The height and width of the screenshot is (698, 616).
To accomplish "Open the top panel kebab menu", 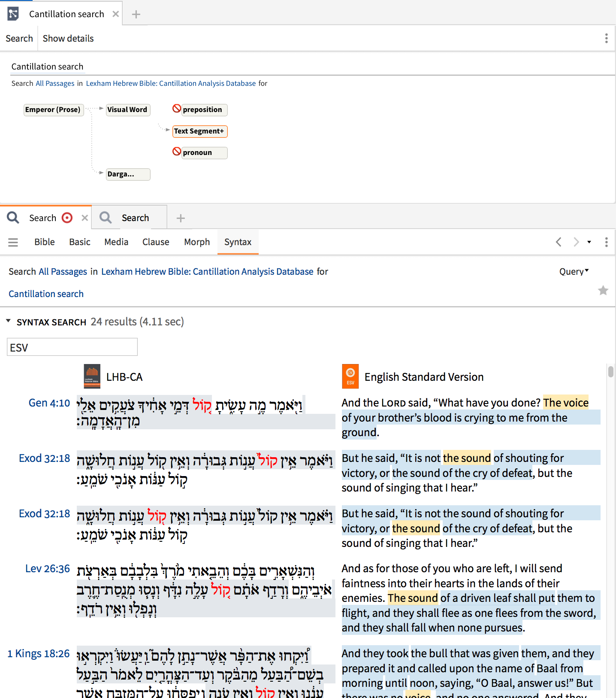I will [x=606, y=38].
